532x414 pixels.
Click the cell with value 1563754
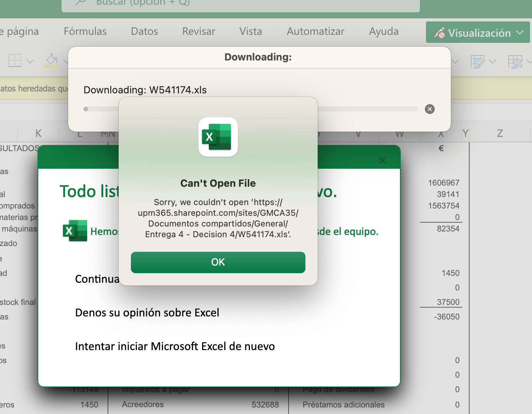(x=444, y=206)
